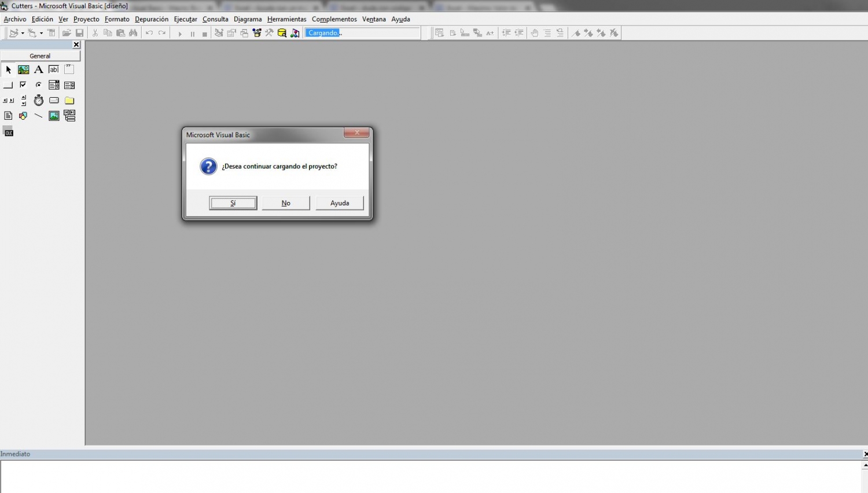868x493 pixels.
Task: Select the CommandButton control tool
Action: [x=8, y=85]
